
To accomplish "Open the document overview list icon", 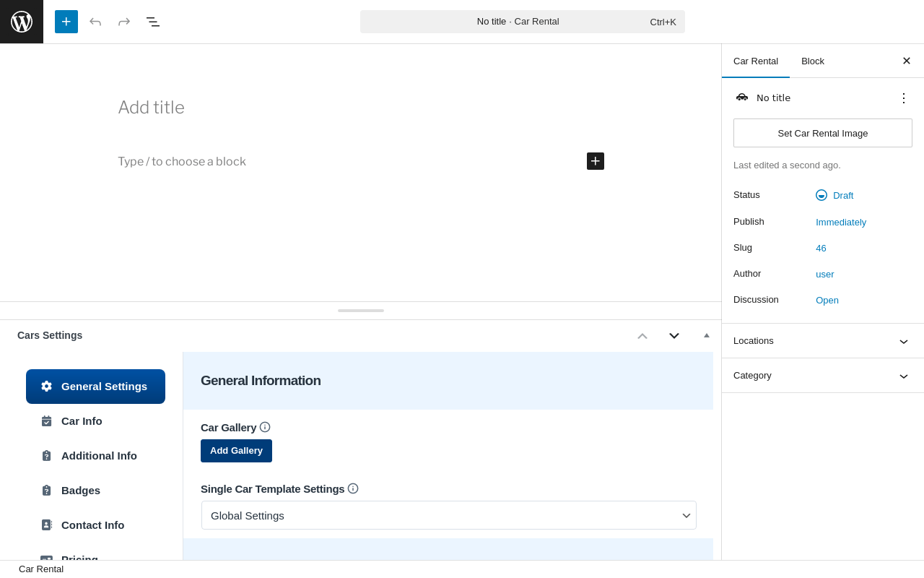I will click(153, 22).
